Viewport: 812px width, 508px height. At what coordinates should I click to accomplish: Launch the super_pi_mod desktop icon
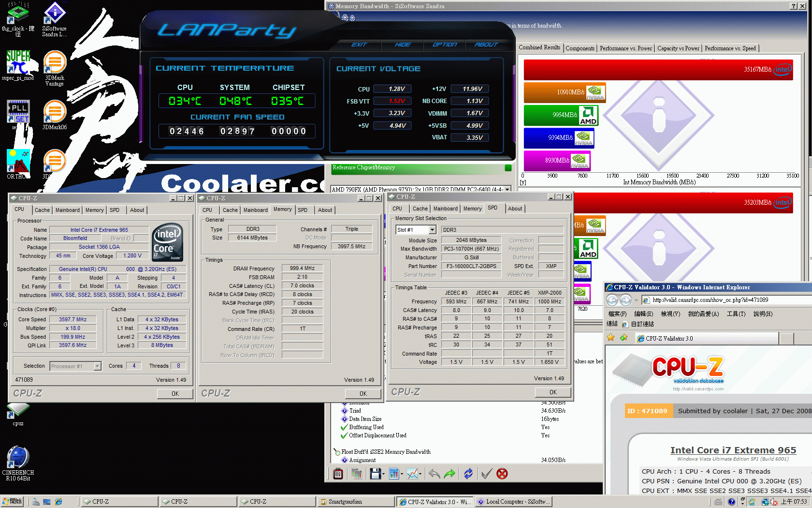(18, 65)
